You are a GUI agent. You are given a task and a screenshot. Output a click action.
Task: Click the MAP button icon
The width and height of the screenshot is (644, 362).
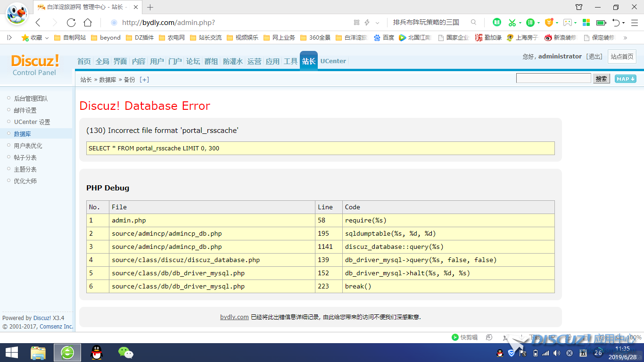pyautogui.click(x=626, y=79)
